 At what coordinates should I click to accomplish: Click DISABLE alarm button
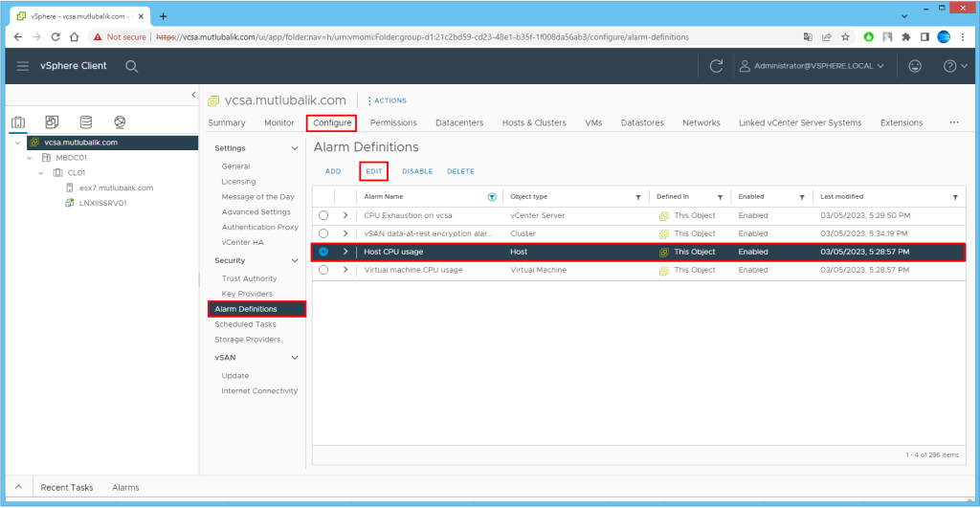coord(417,171)
